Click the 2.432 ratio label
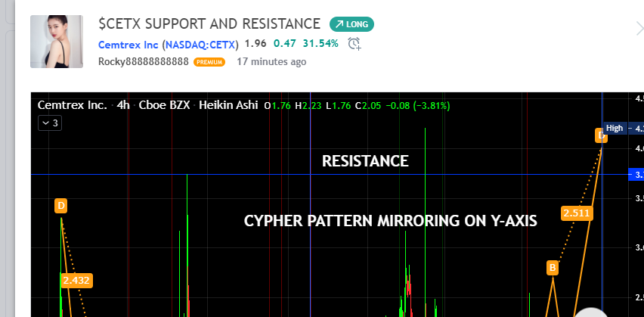Screen dimensions: 644x317 pos(76,281)
